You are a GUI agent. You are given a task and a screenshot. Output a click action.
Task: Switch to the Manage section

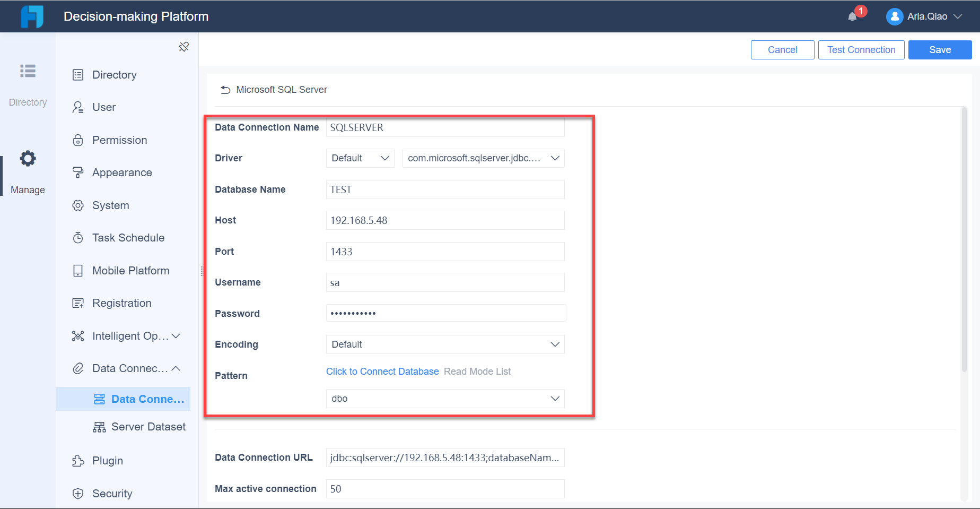click(x=27, y=170)
